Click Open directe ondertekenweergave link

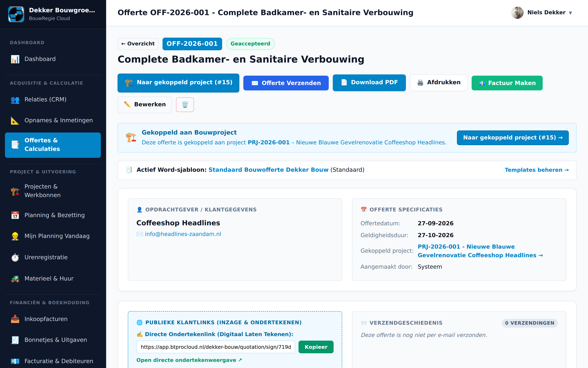(189, 360)
